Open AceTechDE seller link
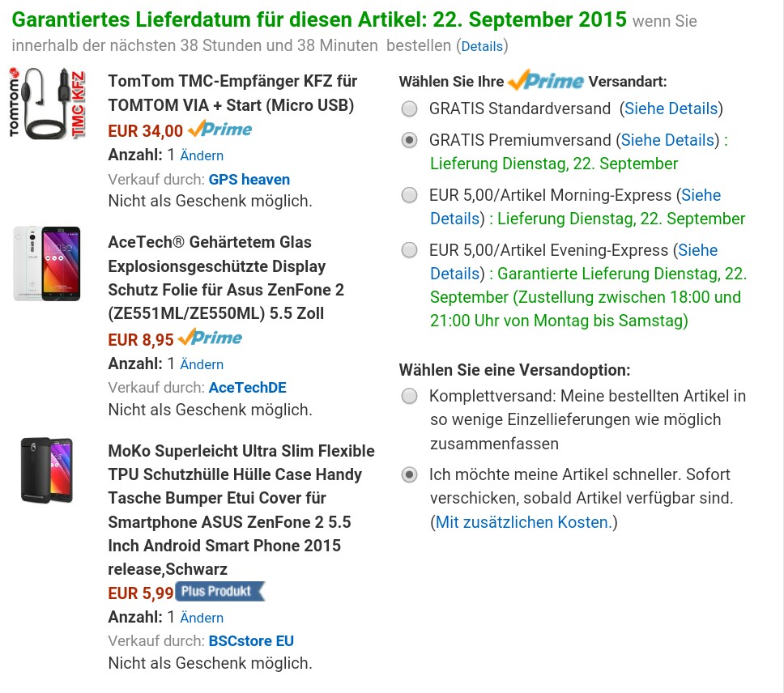 pos(247,388)
